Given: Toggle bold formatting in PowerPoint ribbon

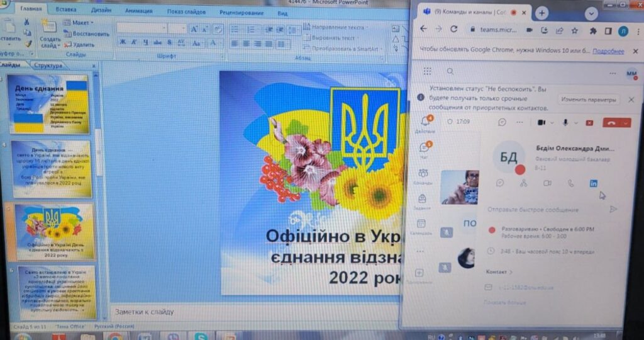Looking at the screenshot, I should coord(123,42).
